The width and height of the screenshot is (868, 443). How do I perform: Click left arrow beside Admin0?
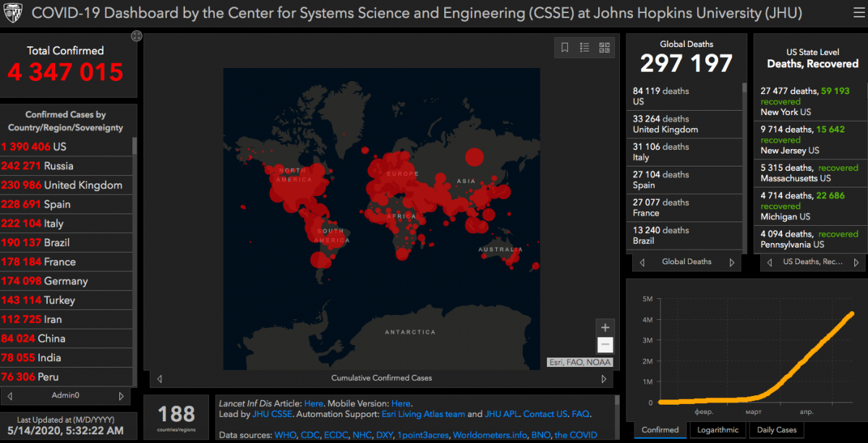10,396
